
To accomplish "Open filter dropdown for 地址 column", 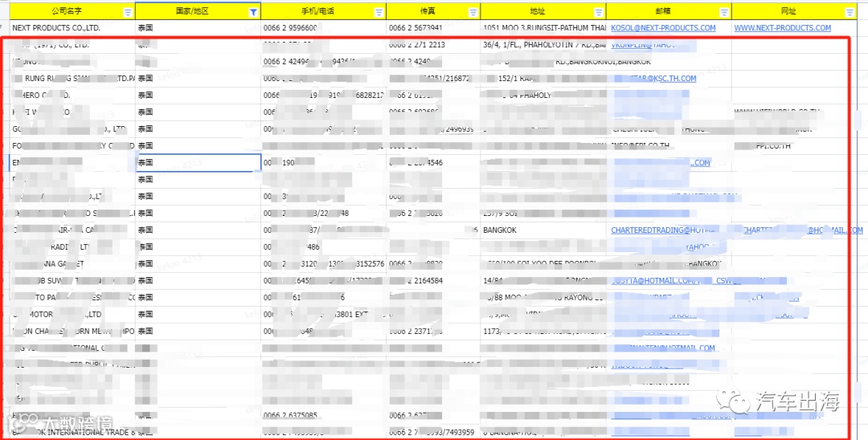I will (599, 12).
